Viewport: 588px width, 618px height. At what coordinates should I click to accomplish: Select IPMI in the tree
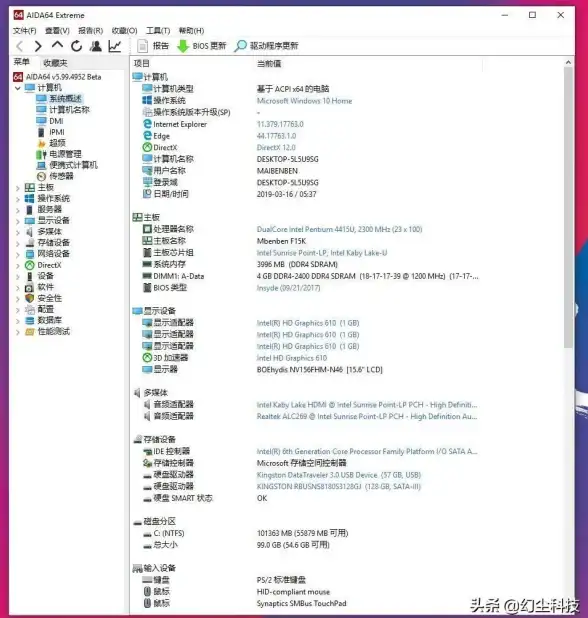[x=57, y=132]
